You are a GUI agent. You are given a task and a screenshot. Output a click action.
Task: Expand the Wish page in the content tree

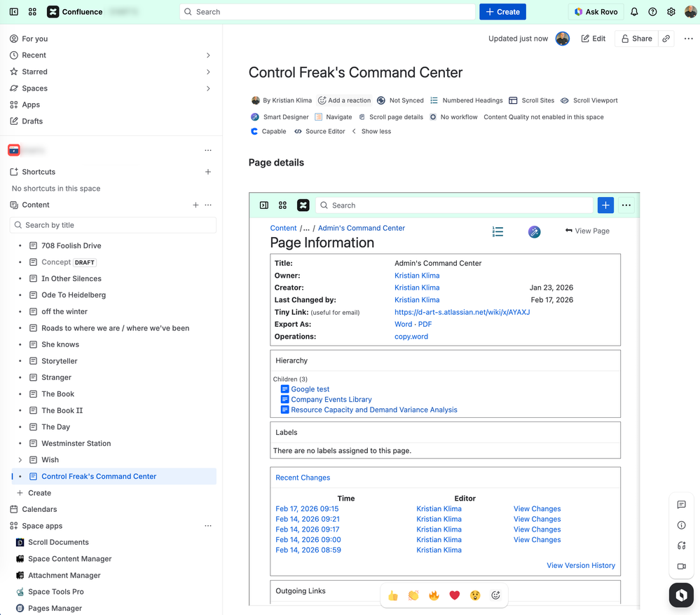pos(20,459)
